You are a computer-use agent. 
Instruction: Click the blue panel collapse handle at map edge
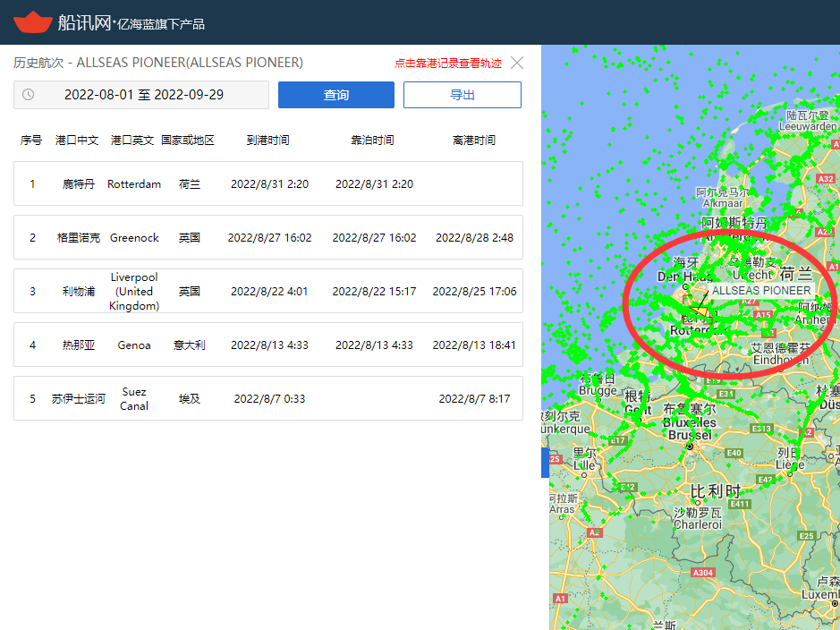(x=546, y=463)
